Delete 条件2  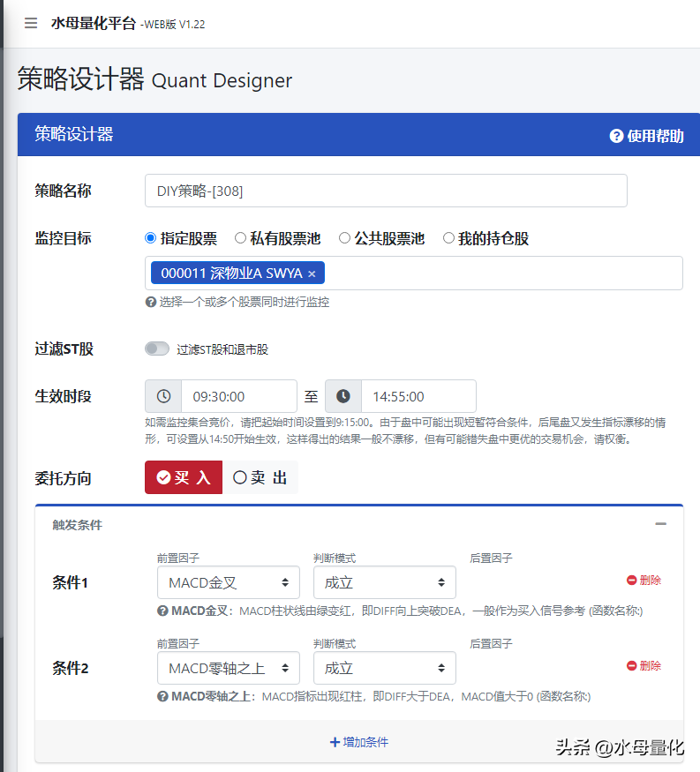pos(644,666)
